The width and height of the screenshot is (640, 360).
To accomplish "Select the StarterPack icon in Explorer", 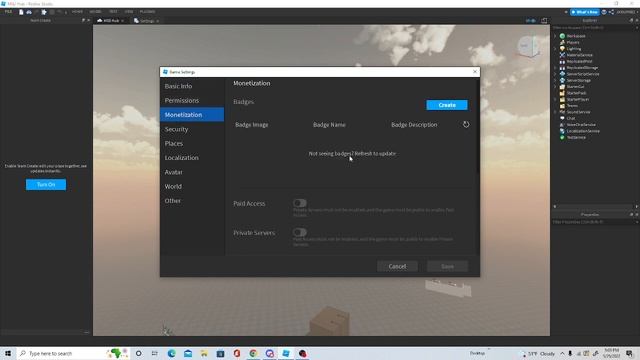I will [562, 93].
